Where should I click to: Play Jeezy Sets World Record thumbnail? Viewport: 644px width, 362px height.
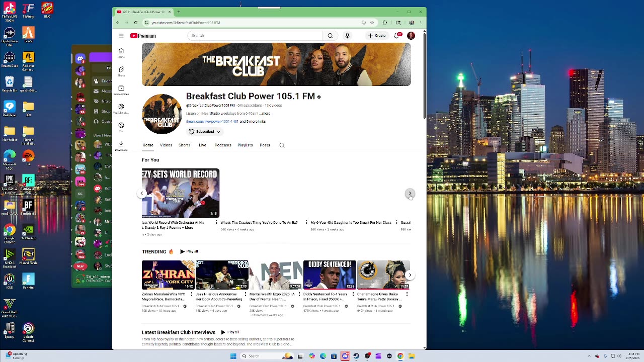pyautogui.click(x=181, y=193)
